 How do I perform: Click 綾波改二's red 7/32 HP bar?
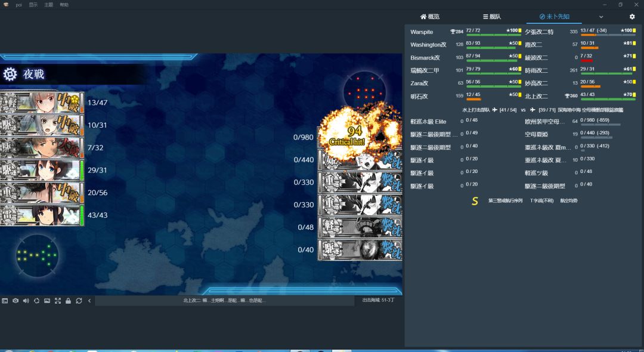tap(587, 61)
